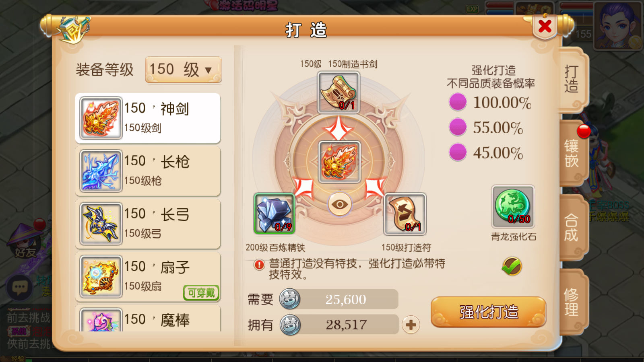Select the 150 长枪 equipment entry

[148, 171]
